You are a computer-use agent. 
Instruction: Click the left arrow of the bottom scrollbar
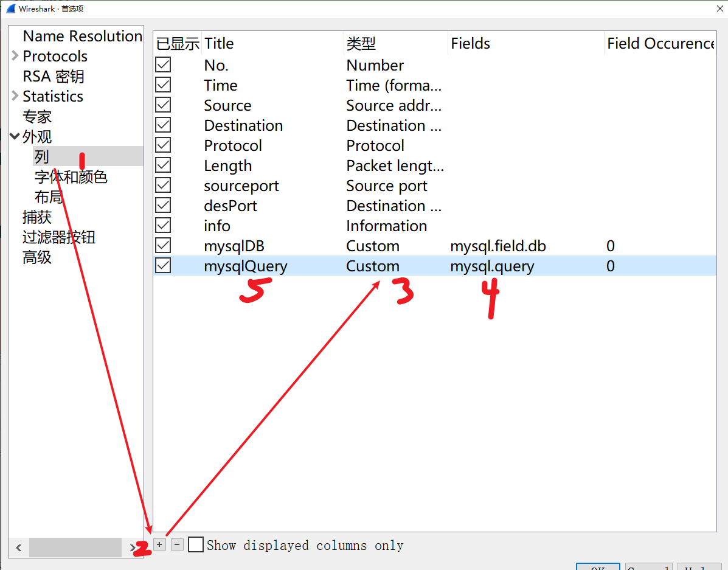[18, 547]
